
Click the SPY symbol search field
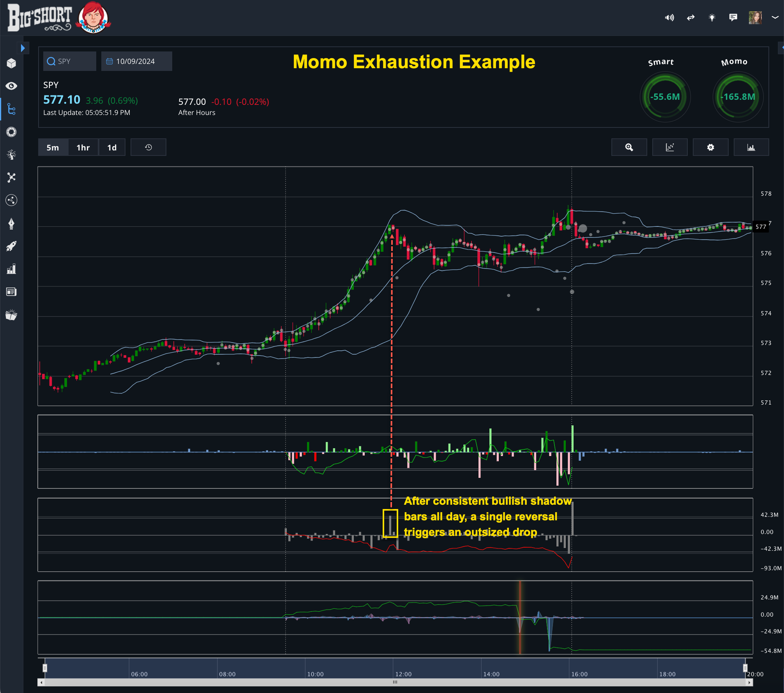70,61
